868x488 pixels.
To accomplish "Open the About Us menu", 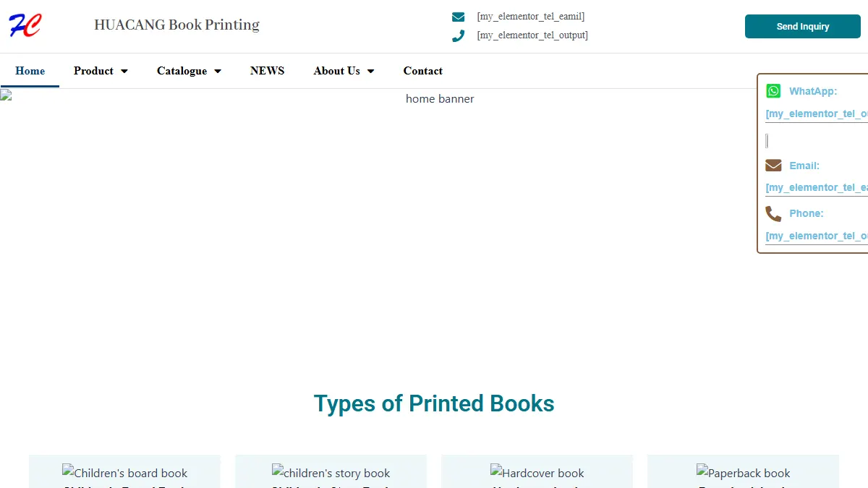I will coord(336,71).
